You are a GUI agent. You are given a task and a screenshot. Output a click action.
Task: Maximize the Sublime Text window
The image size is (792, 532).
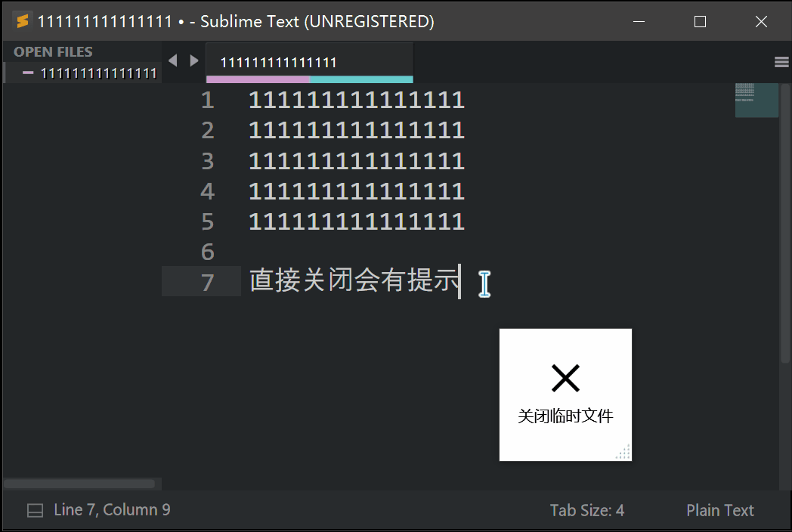[700, 21]
